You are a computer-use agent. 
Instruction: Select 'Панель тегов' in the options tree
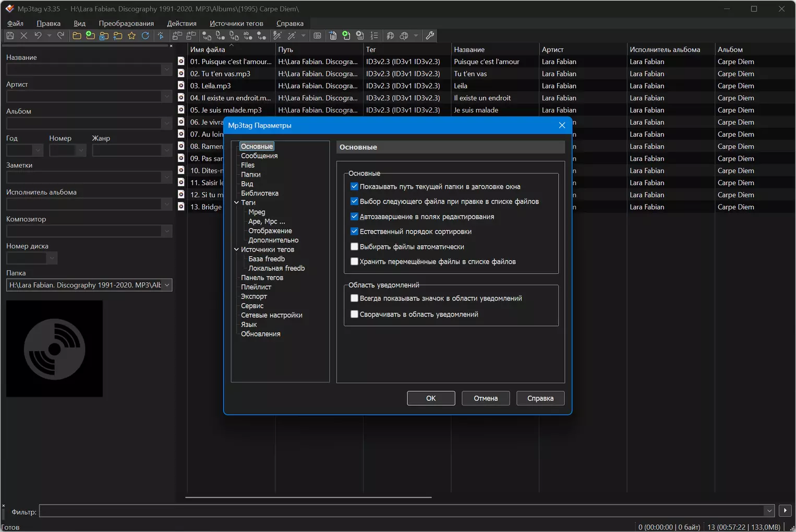pyautogui.click(x=262, y=277)
